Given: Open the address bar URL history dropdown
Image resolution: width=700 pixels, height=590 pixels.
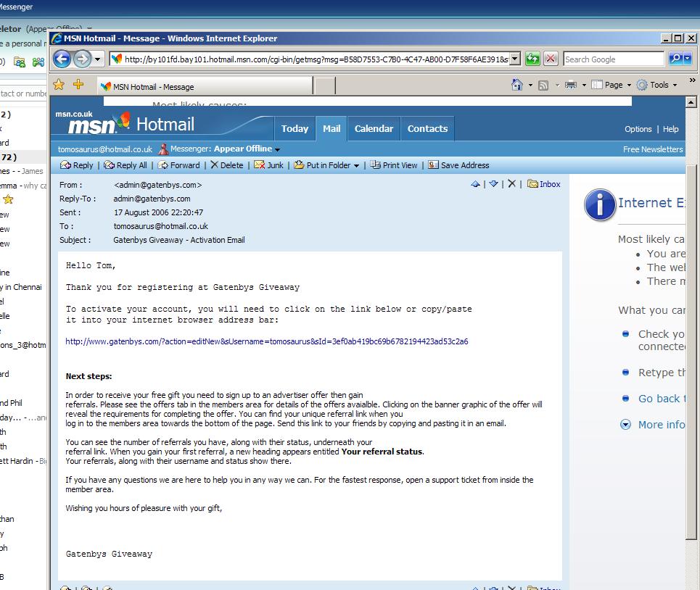Looking at the screenshot, I should click(515, 59).
